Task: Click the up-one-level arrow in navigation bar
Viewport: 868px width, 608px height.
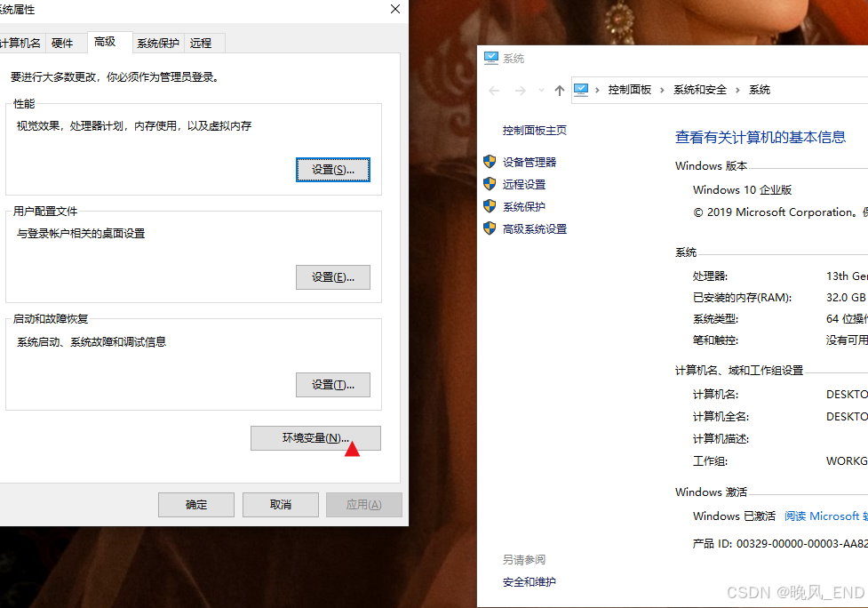Action: point(554,90)
